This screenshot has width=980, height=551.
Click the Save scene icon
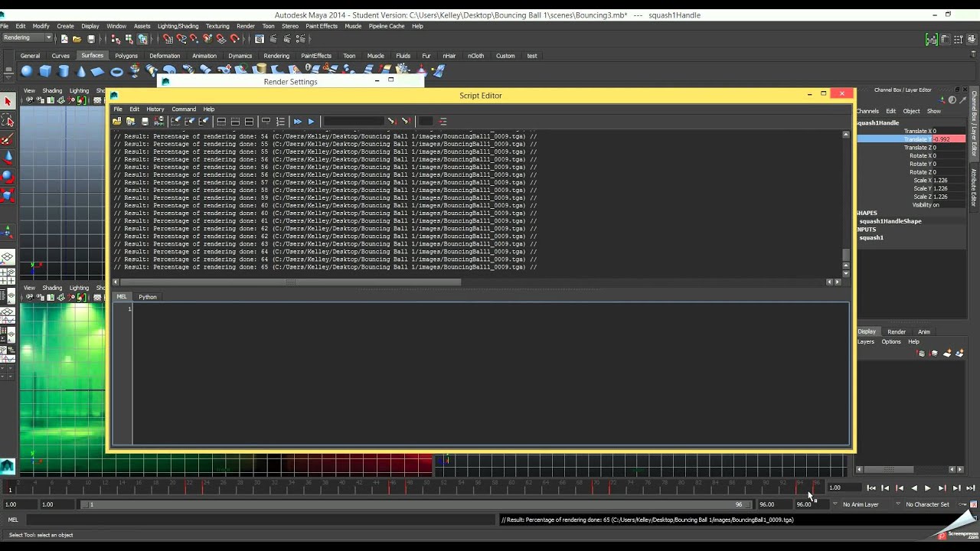click(x=91, y=39)
